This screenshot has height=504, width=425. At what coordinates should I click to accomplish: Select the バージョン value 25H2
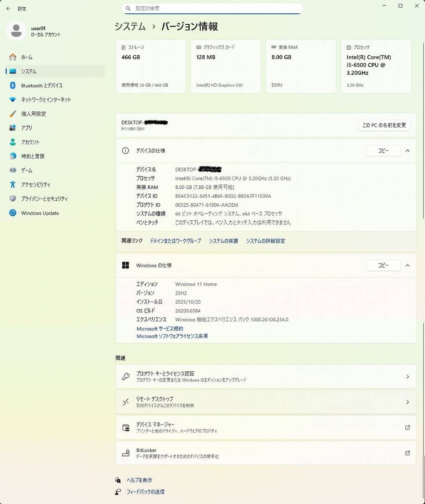pos(181,293)
